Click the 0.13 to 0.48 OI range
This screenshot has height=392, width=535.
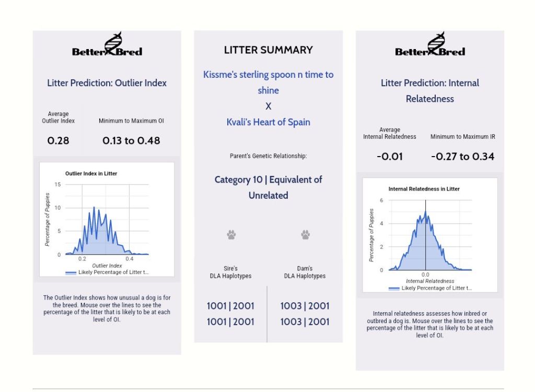tap(131, 140)
